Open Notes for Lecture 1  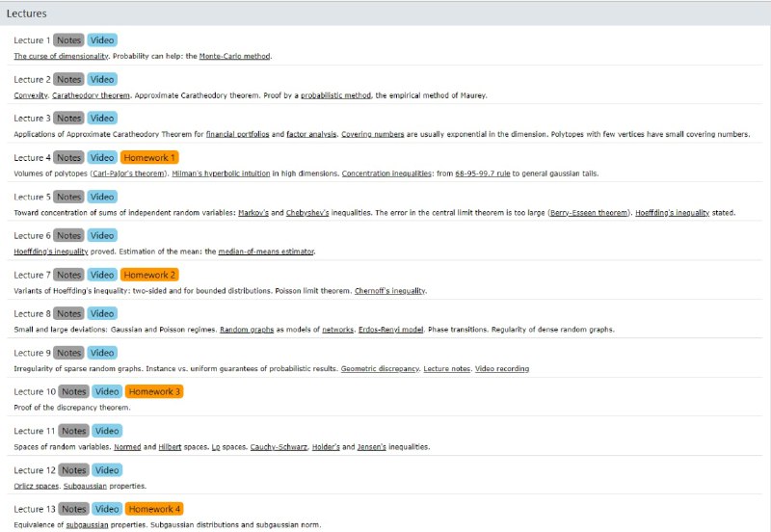68,40
